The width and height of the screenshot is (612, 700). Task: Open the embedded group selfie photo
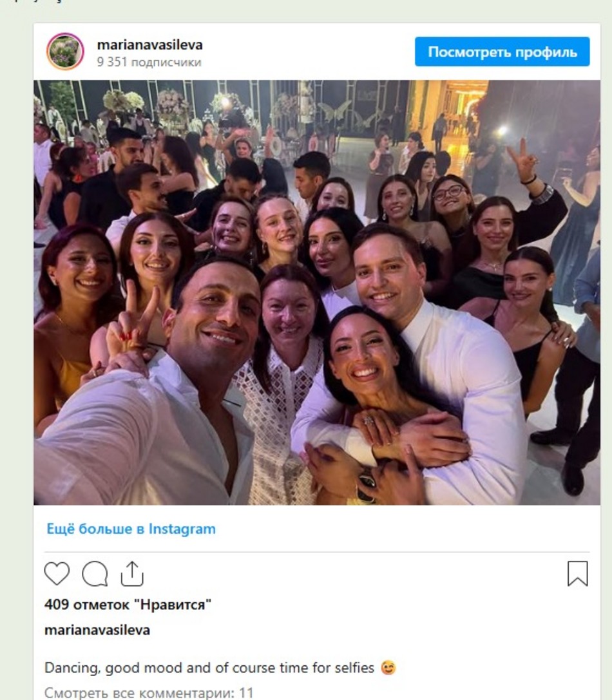tap(317, 292)
